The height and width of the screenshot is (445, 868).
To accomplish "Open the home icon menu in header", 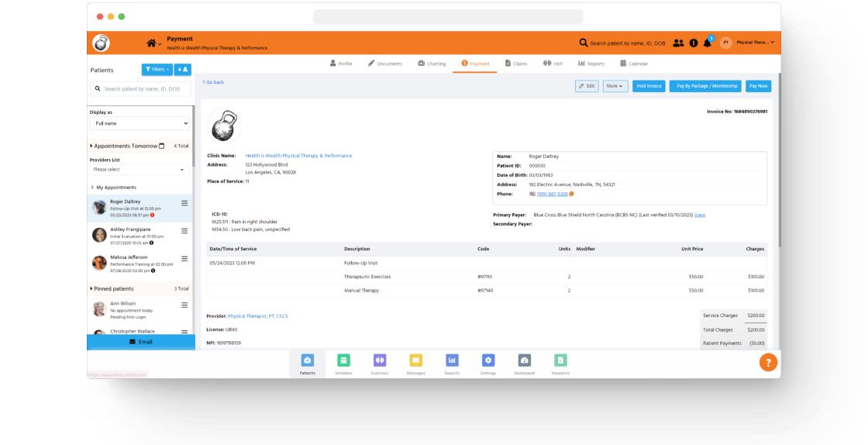I will [x=153, y=43].
